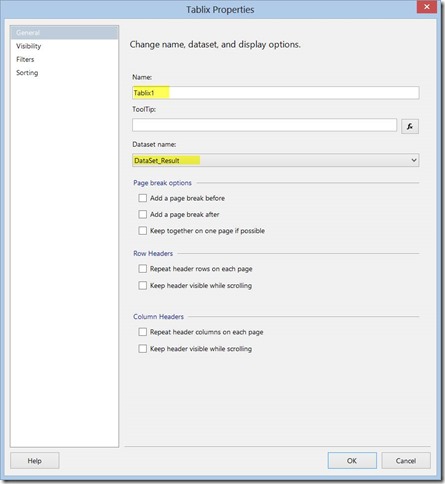
Task: Open the Filters page
Action: pos(25,59)
